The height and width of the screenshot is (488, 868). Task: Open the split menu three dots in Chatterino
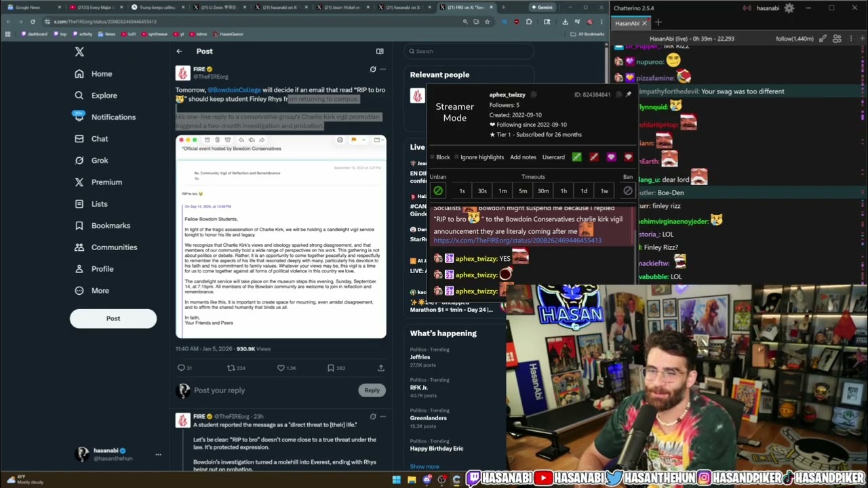click(x=851, y=39)
